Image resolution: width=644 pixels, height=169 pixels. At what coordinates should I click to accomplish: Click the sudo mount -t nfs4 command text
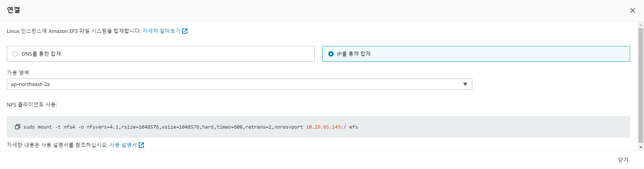[x=190, y=127]
